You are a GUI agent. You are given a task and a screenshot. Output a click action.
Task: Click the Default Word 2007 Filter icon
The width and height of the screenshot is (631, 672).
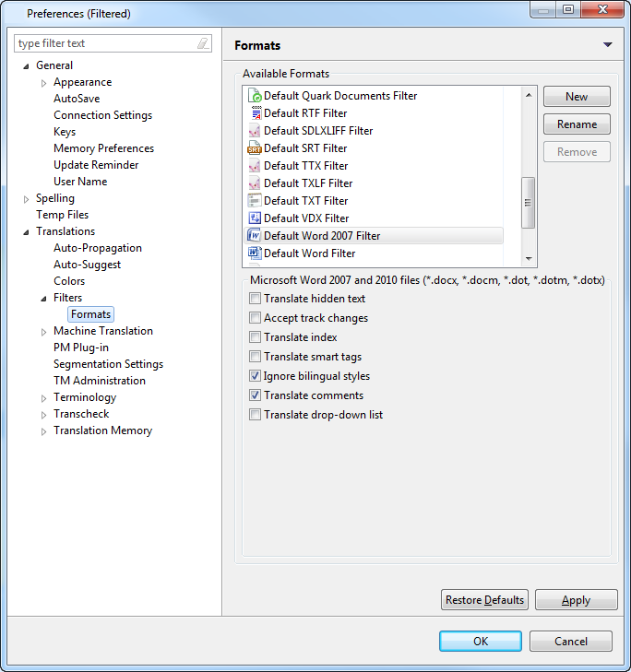pos(255,236)
